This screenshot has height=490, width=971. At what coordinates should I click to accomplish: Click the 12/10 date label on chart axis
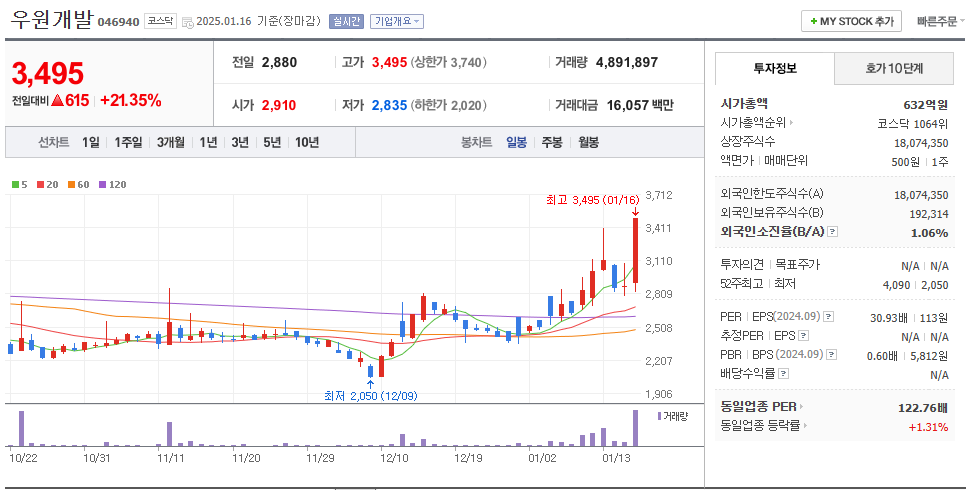click(x=394, y=458)
